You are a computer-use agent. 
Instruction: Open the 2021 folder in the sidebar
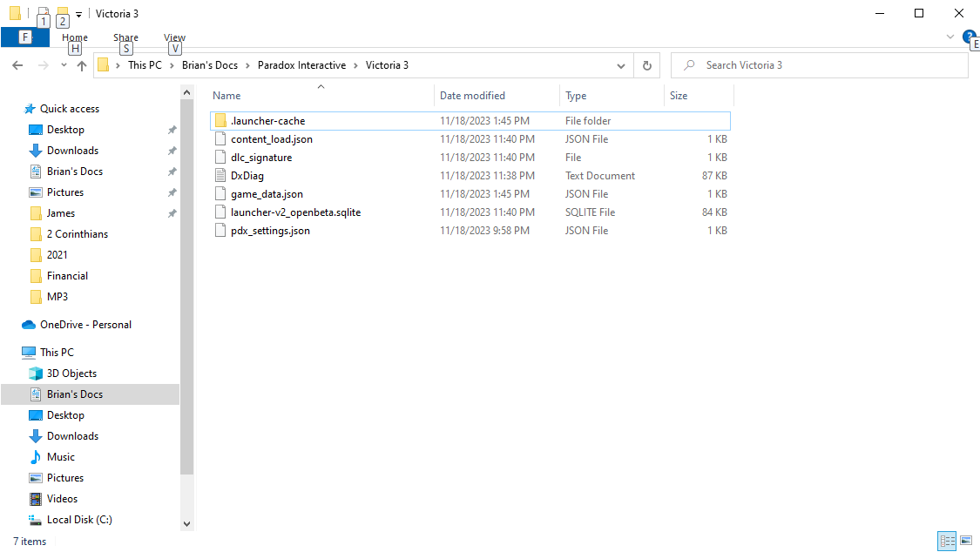[x=57, y=255]
